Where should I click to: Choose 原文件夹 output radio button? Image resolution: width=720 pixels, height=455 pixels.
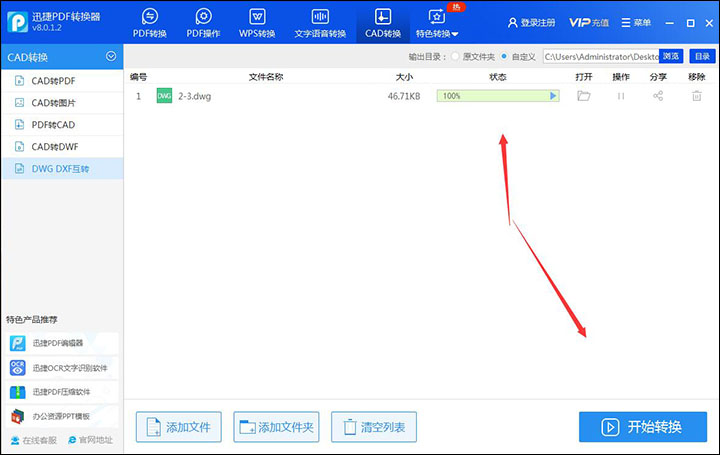click(455, 56)
